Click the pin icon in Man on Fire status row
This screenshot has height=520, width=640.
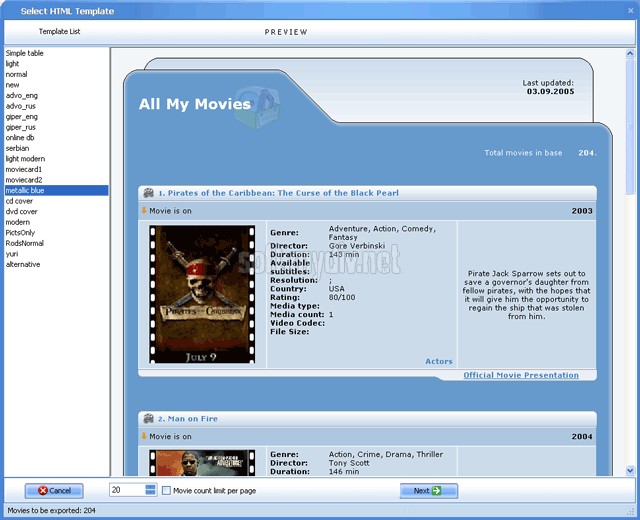tap(143, 437)
